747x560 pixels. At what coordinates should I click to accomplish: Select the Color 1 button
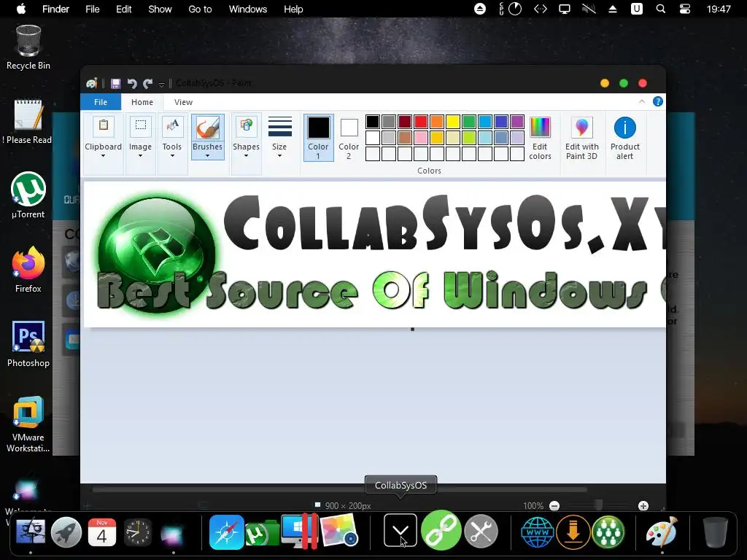(318, 138)
